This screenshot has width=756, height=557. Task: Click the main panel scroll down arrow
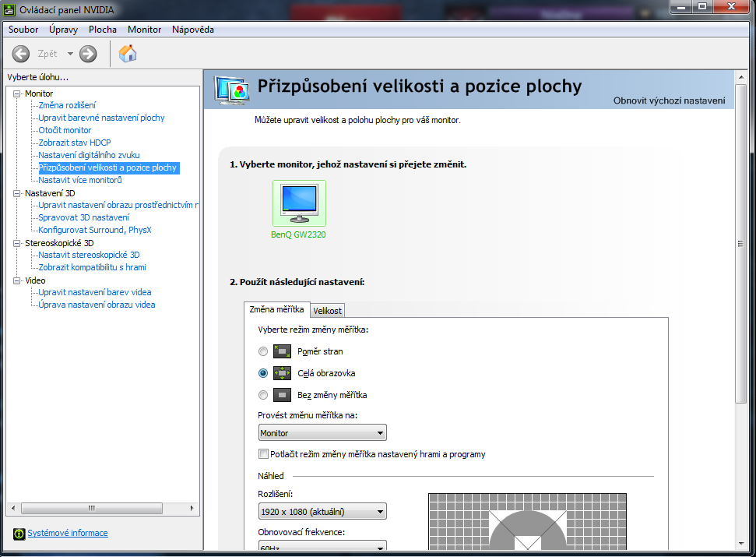click(740, 544)
